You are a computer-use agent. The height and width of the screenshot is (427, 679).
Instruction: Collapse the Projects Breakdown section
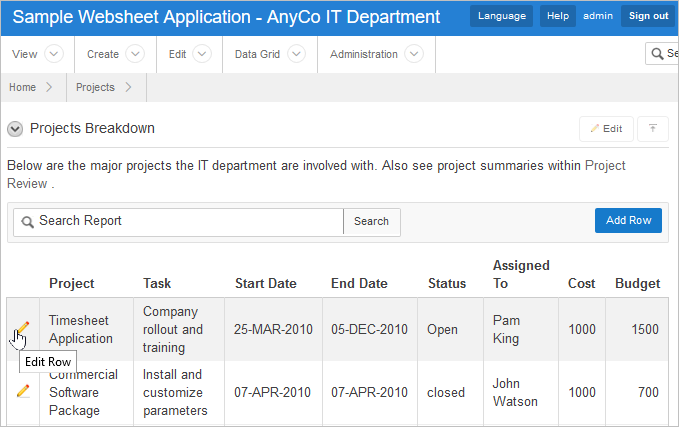click(15, 129)
